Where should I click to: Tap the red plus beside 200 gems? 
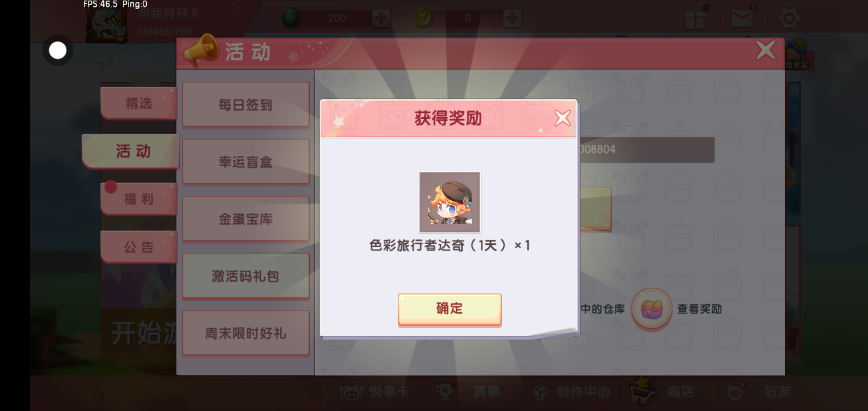point(381,18)
